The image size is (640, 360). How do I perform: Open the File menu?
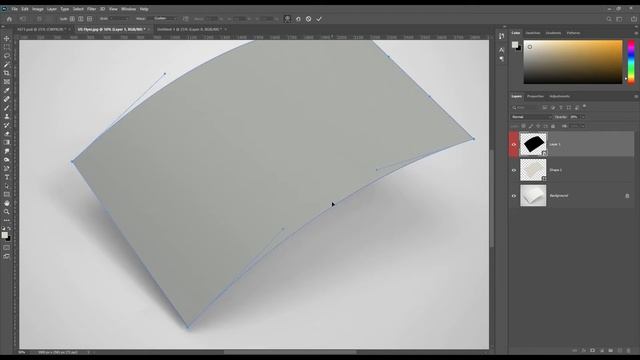(x=14, y=9)
